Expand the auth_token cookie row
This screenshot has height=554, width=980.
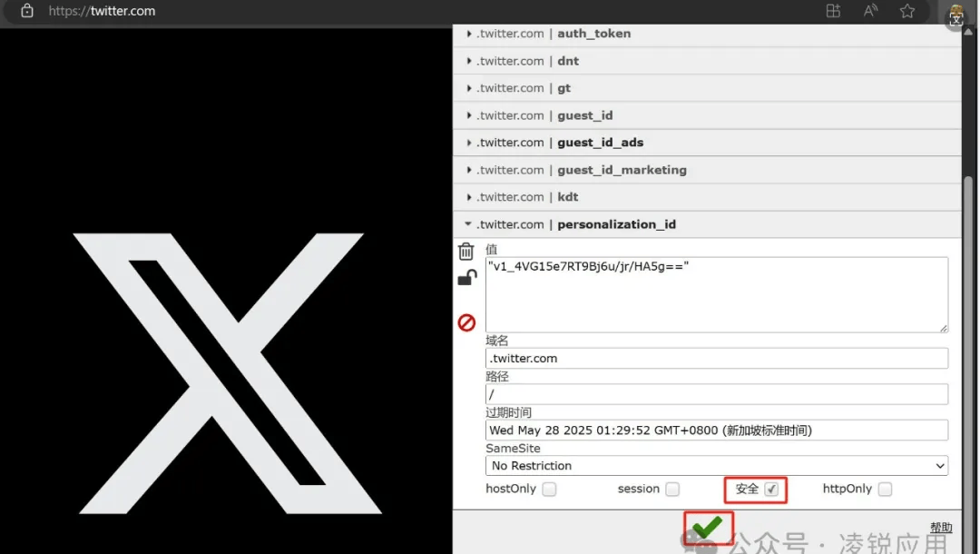(707, 34)
